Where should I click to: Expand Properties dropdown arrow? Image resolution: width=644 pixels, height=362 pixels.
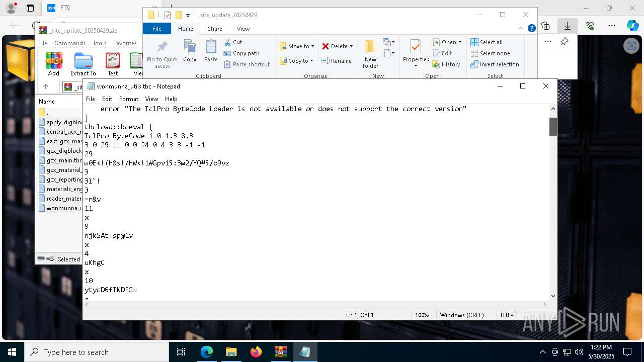tap(416, 66)
